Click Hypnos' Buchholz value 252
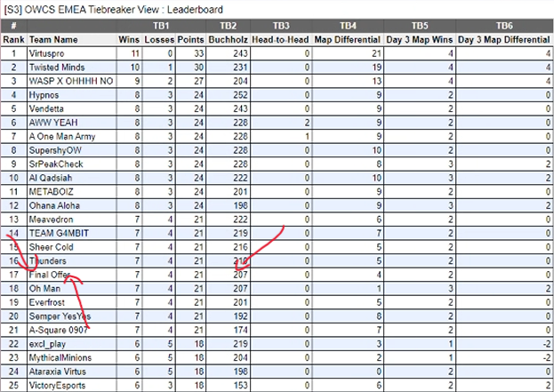This screenshot has height=392, width=554. (x=240, y=95)
